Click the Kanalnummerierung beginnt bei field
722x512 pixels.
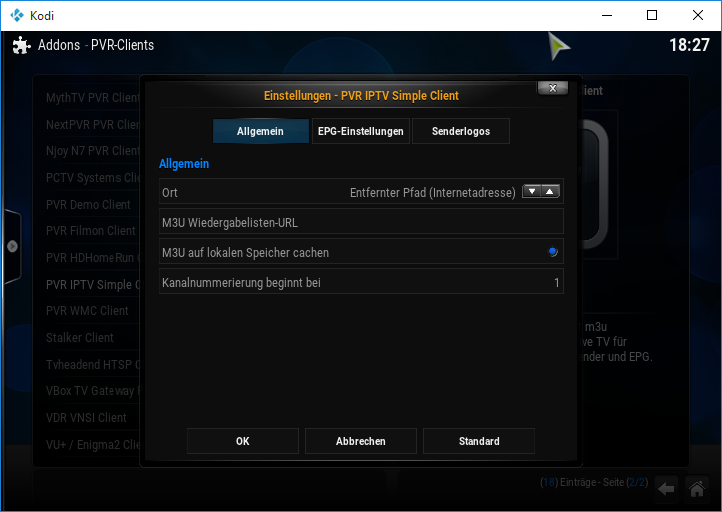tap(361, 281)
